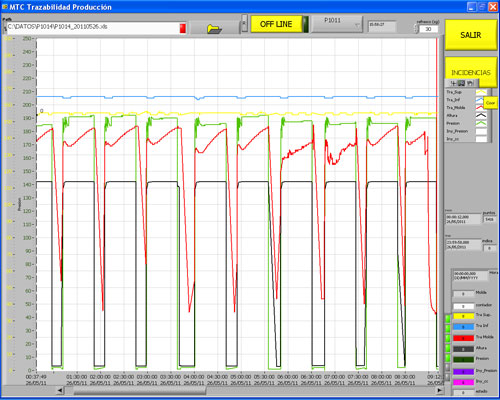Open file browser with the yellow folder icon
Screen dimensions: 500x400
pyautogui.click(x=214, y=28)
